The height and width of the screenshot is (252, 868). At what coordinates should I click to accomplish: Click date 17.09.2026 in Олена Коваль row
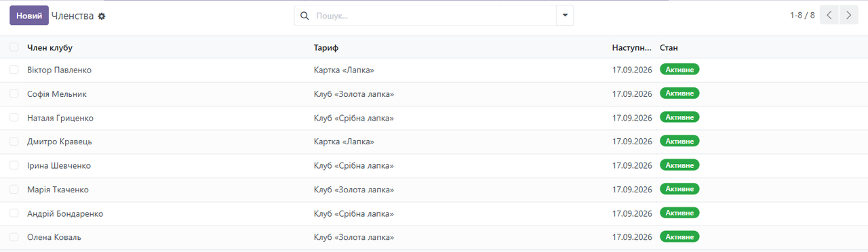click(x=632, y=237)
